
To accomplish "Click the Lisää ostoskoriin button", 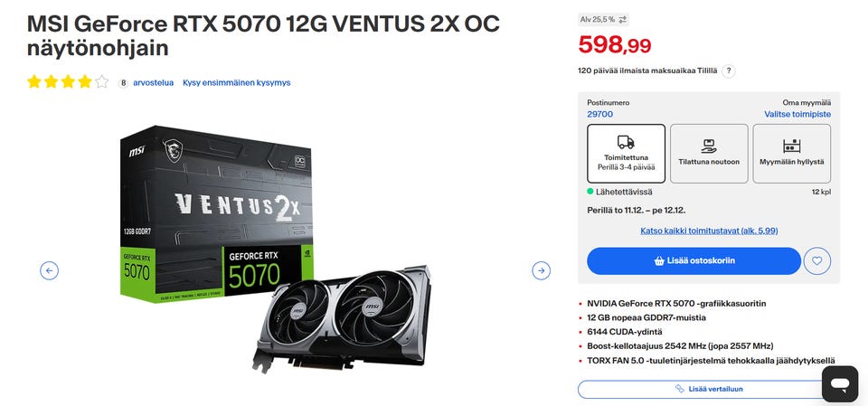I will pos(693,261).
